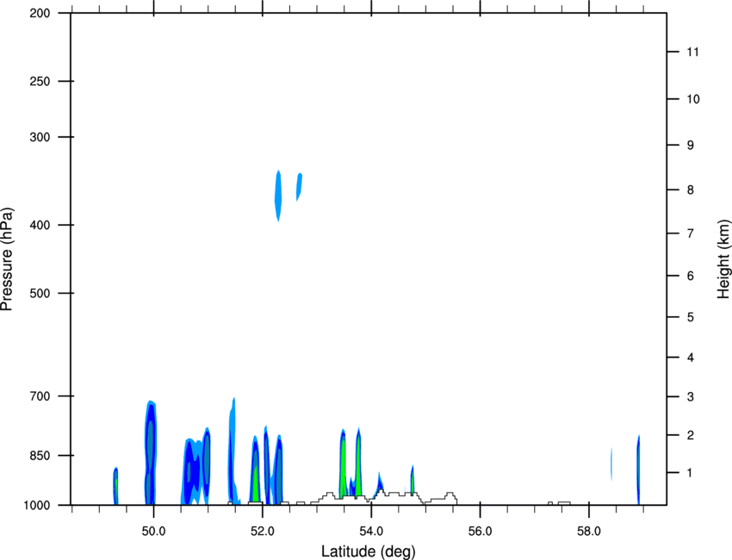Screen dimensions: 732x560
Task: Select the 400 pressure tick label
Action: 40,225
